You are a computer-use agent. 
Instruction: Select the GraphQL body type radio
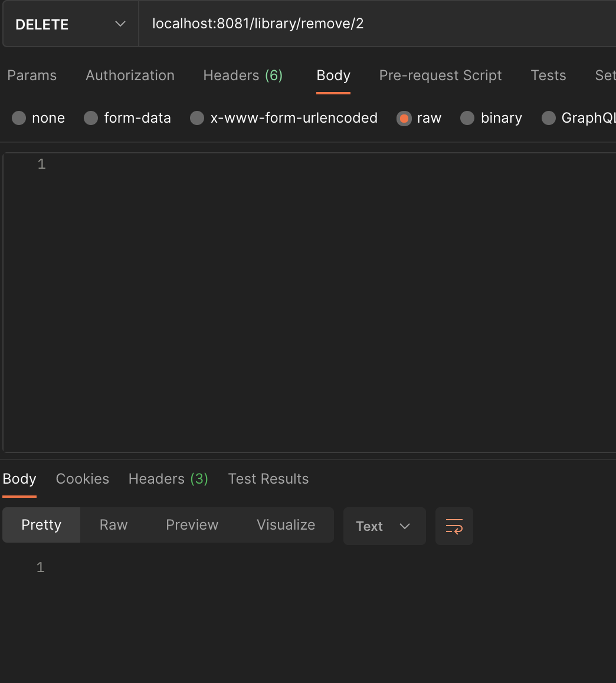[549, 118]
